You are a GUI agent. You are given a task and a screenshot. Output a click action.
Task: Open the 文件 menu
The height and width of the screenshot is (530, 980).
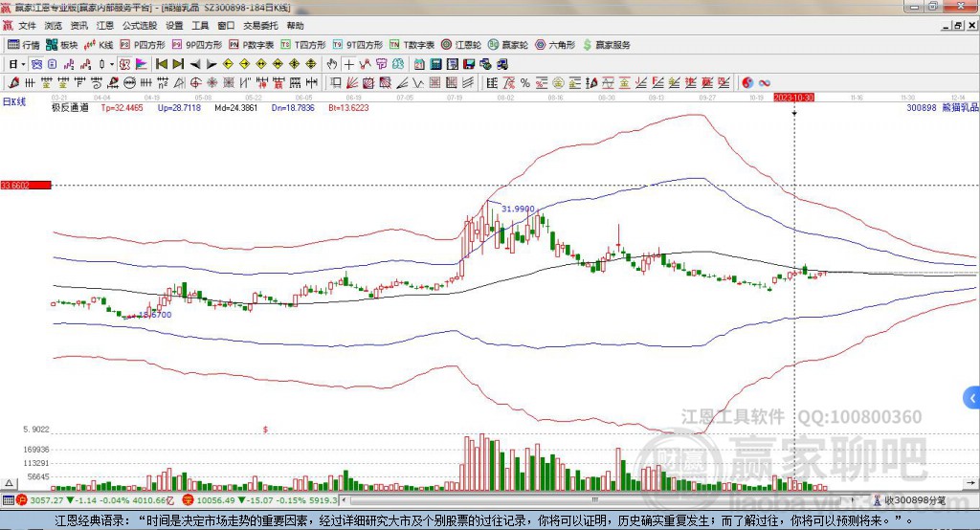coord(27,26)
